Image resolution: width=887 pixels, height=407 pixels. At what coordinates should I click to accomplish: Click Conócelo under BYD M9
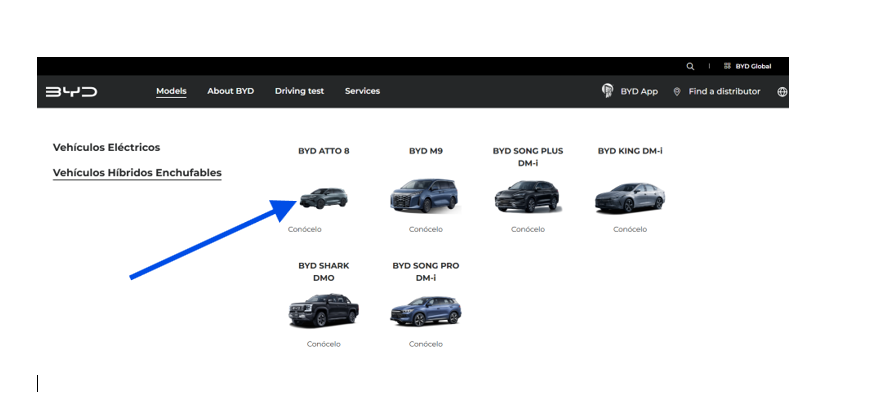pos(426,229)
